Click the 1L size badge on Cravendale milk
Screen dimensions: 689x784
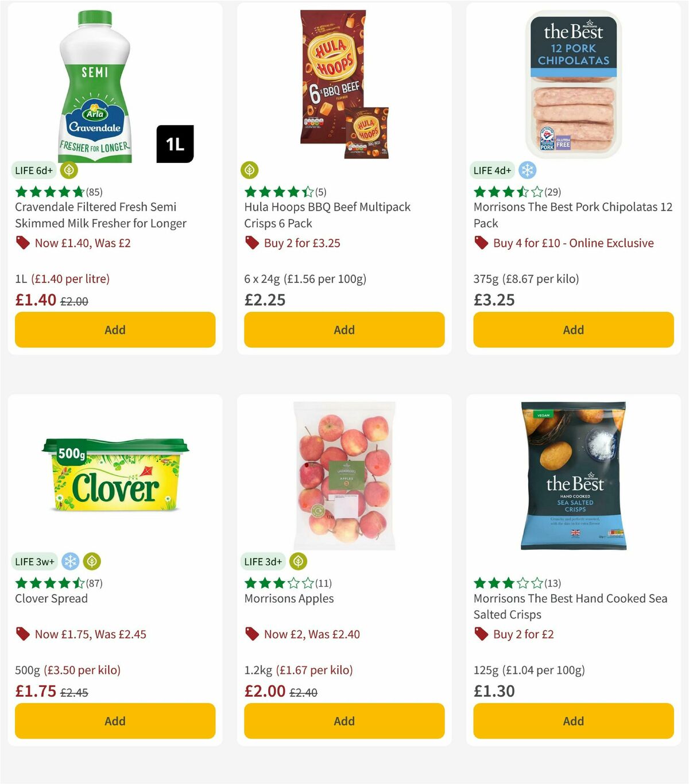coord(175,145)
